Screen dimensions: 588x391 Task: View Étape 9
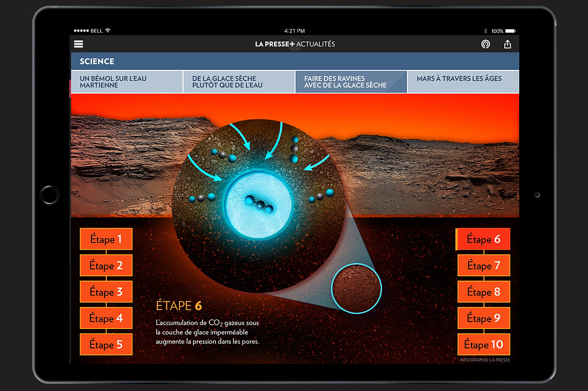pos(484,318)
